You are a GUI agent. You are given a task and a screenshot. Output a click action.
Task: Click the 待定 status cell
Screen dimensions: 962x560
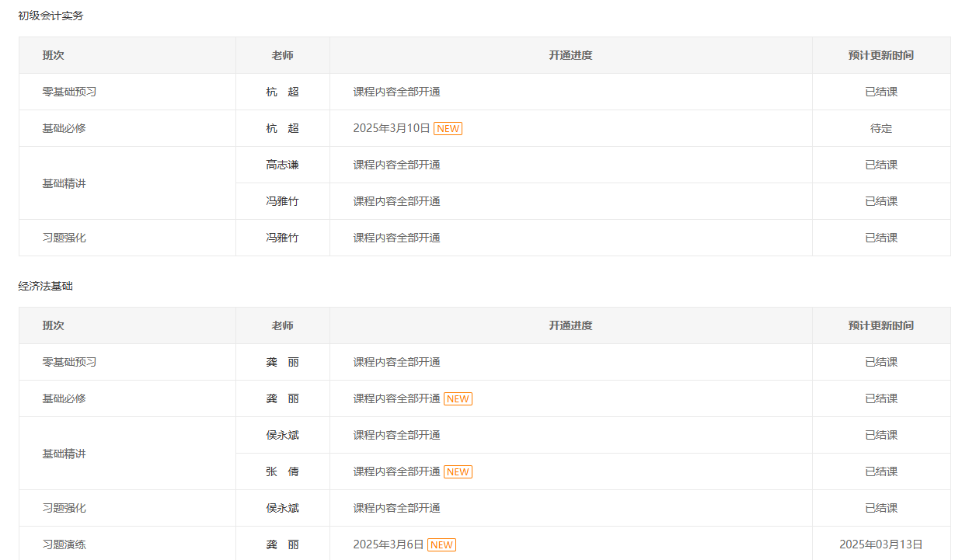[881, 128]
